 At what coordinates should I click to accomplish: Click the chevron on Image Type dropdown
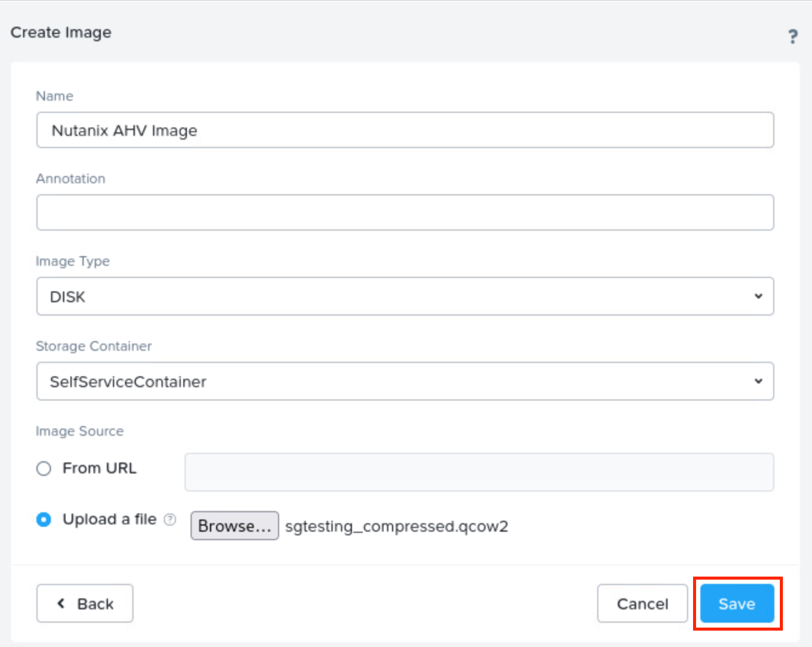pos(758,296)
